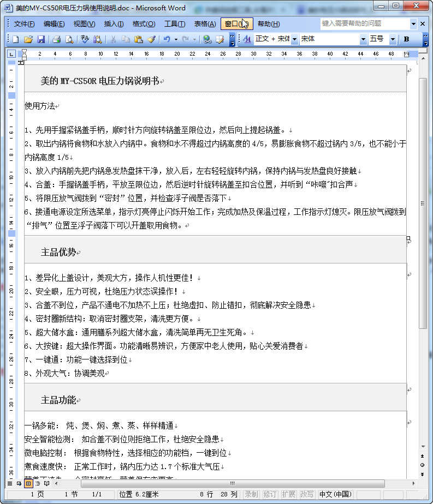
Task: Run spelling and grammar check
Action: (85, 39)
